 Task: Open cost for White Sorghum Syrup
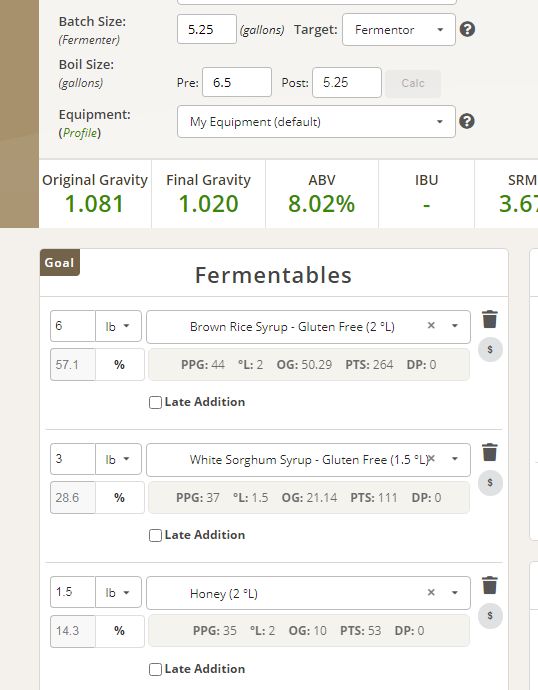(490, 483)
